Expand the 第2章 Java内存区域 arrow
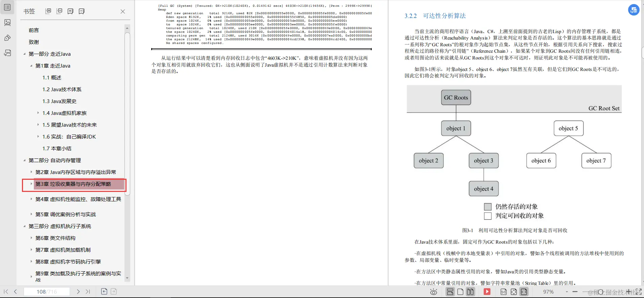 pyautogui.click(x=31, y=172)
